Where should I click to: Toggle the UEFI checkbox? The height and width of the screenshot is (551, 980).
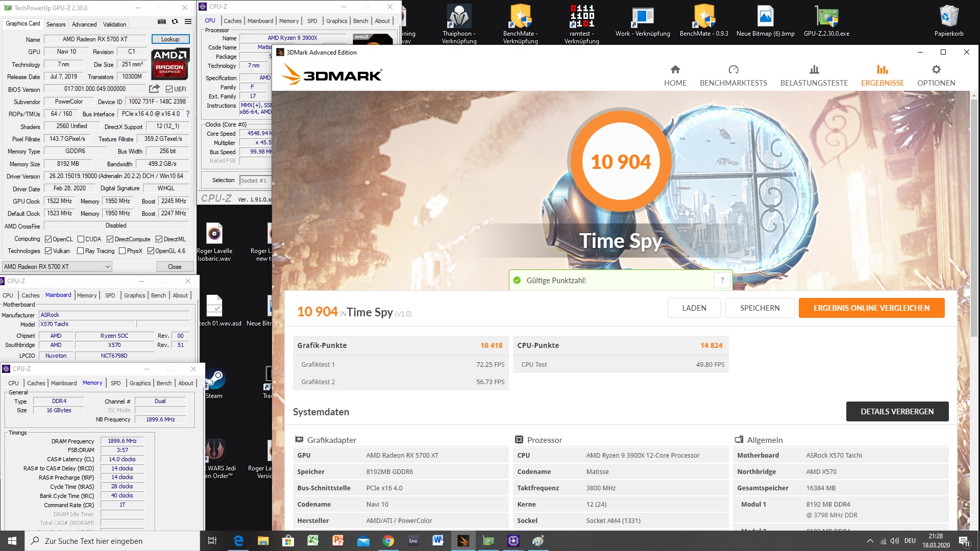169,89
